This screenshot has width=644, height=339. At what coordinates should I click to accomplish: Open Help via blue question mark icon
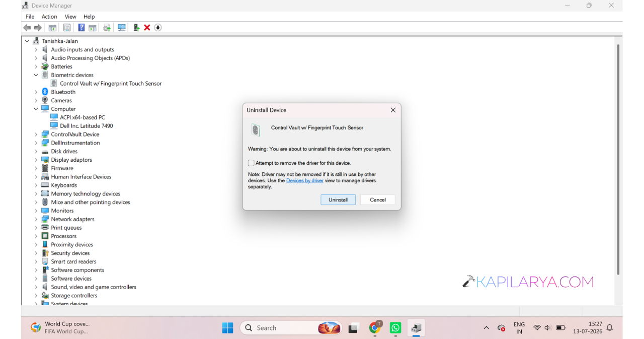tap(82, 28)
